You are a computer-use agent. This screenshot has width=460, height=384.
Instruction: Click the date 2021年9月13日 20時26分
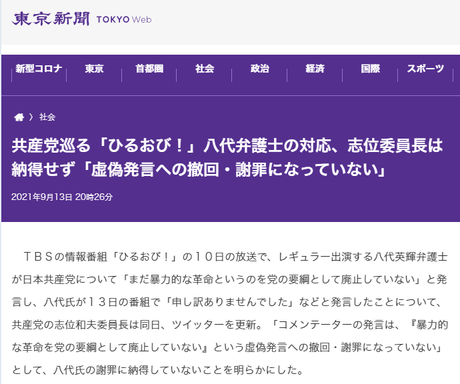click(x=62, y=197)
